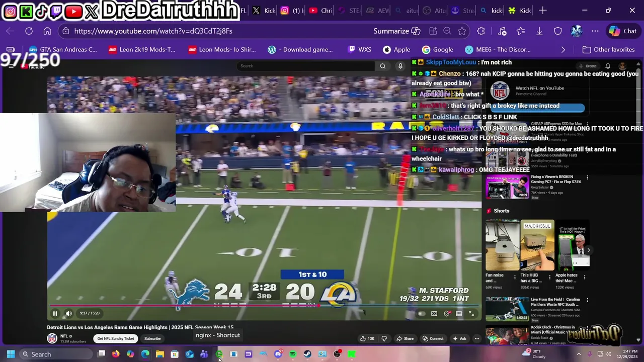
Task: Open the shield browser essentials icon
Action: [558, 31]
